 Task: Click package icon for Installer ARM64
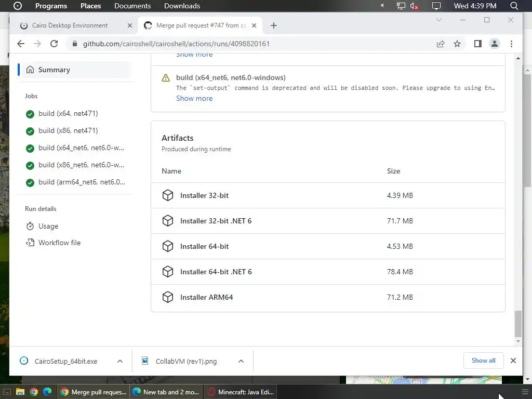tap(168, 297)
